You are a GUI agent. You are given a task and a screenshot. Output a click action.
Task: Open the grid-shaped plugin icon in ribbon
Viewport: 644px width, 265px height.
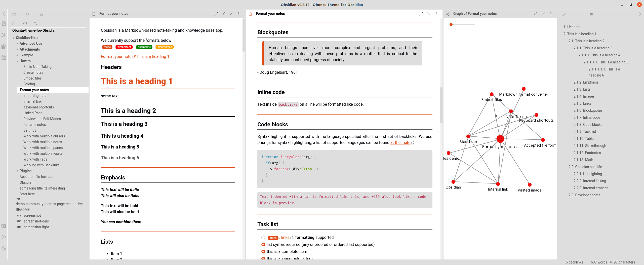click(4, 46)
